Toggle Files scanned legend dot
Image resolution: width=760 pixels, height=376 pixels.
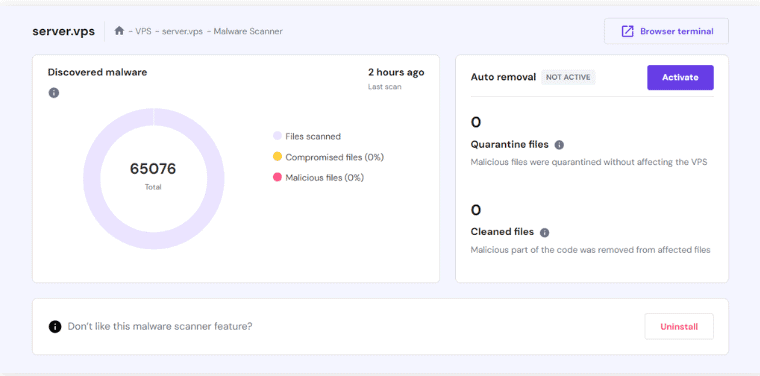click(x=277, y=136)
